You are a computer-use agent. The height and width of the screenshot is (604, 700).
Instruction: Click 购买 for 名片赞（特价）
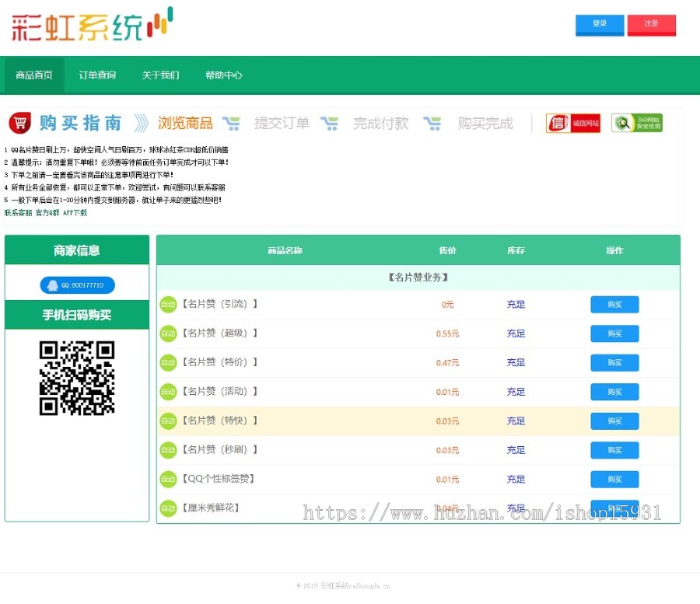pos(614,363)
